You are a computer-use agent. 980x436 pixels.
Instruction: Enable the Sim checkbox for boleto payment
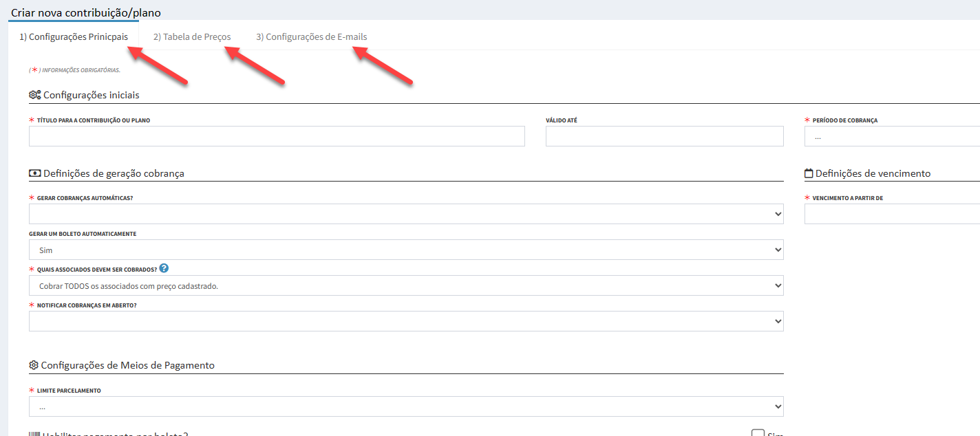758,433
